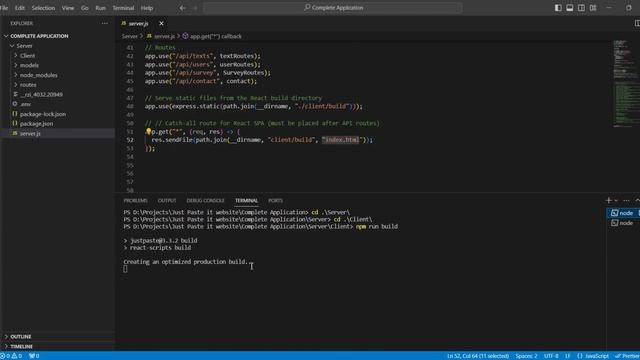Open the Help menu
Image resolution: width=640 pixels, height=360 pixels.
coord(147,8)
